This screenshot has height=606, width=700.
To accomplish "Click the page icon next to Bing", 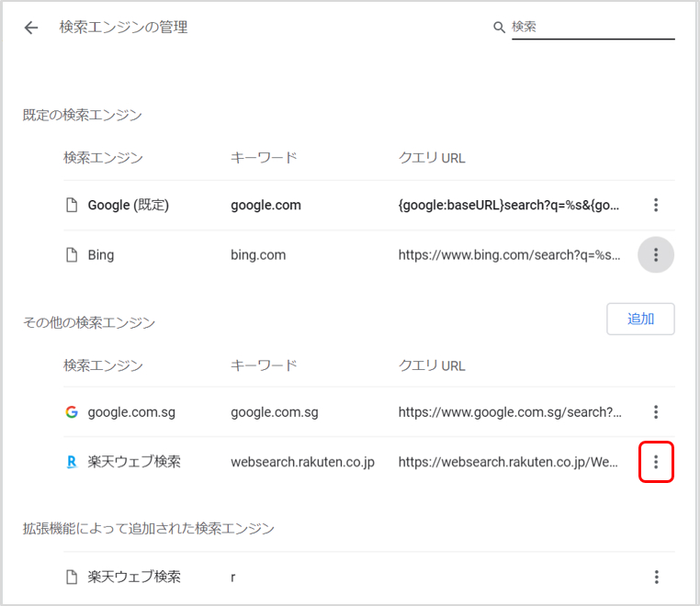I will [72, 255].
